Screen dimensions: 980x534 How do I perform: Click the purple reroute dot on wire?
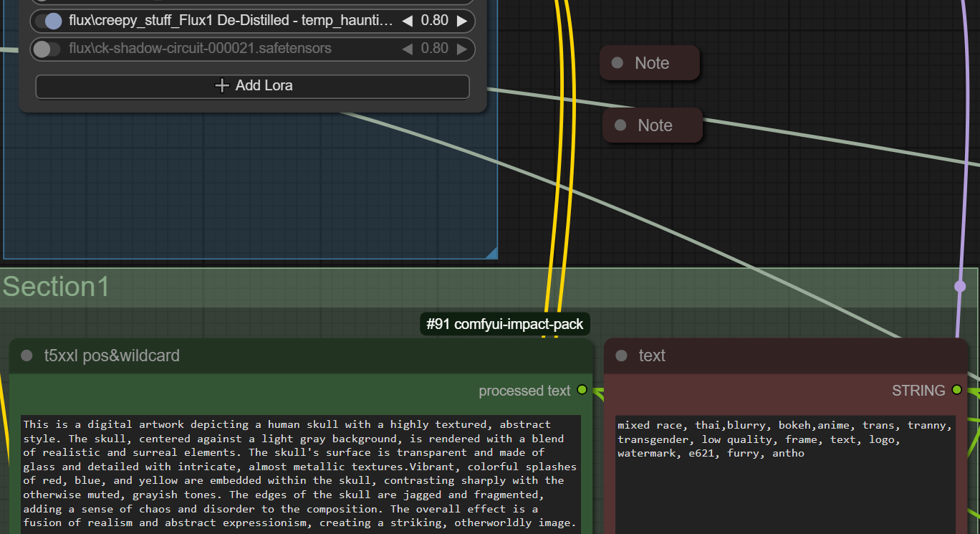click(x=960, y=286)
